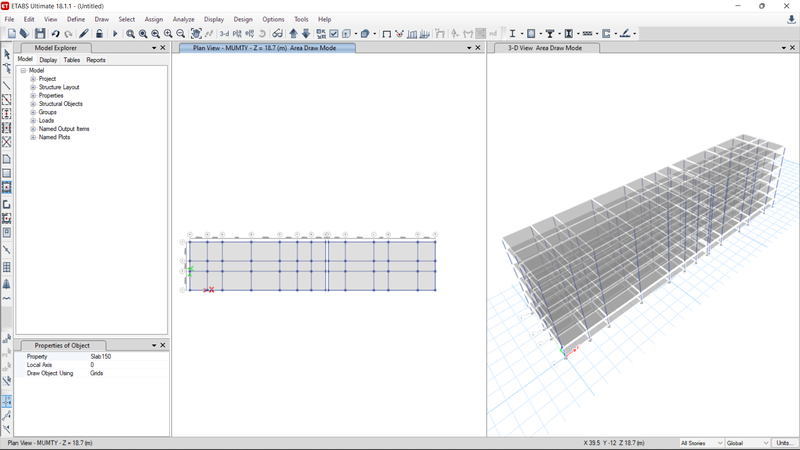Open the All Stories dropdown

(702, 443)
